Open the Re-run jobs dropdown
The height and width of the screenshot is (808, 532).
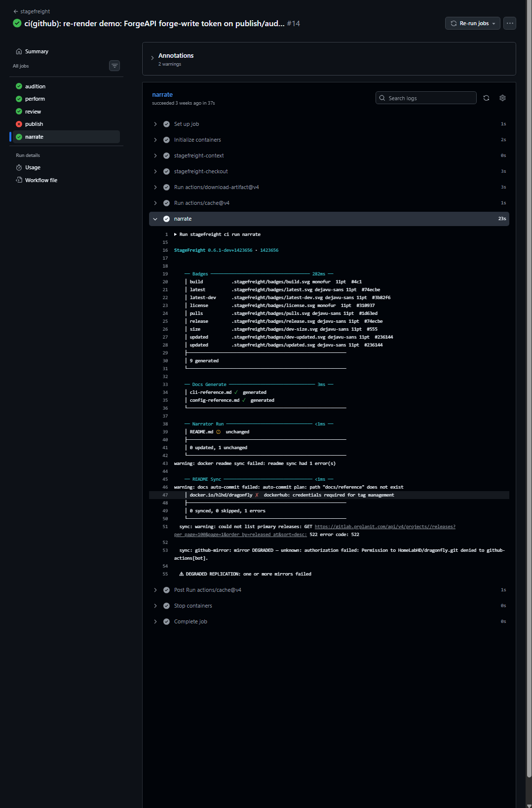click(x=473, y=23)
